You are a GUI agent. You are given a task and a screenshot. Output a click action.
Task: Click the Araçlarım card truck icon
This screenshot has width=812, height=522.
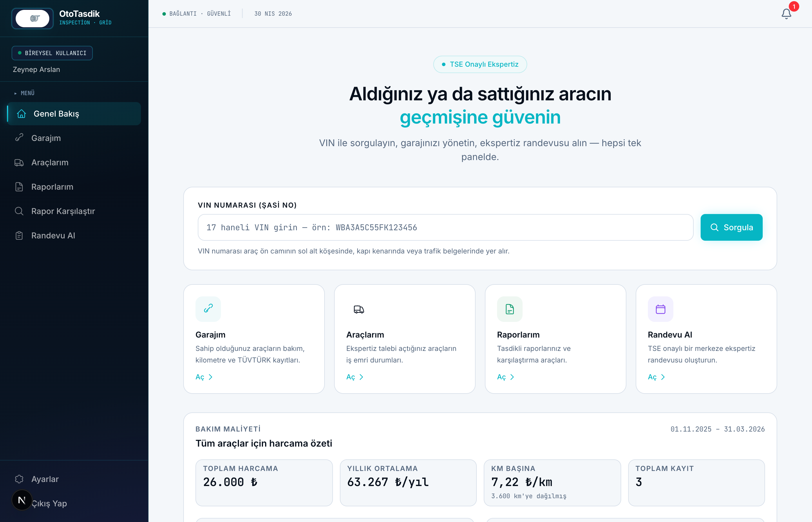point(359,309)
